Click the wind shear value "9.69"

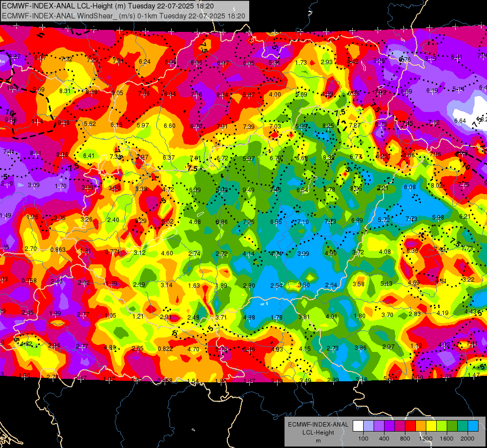pos(38,90)
